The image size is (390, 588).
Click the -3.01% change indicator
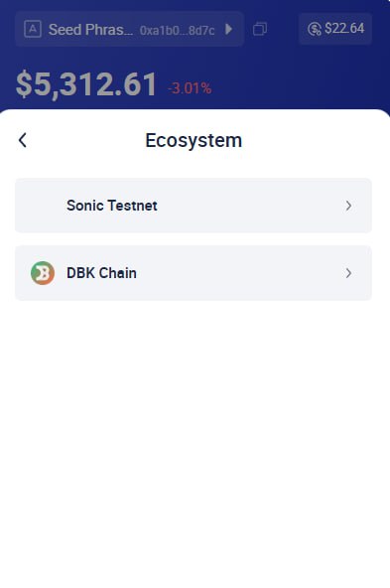pos(190,88)
